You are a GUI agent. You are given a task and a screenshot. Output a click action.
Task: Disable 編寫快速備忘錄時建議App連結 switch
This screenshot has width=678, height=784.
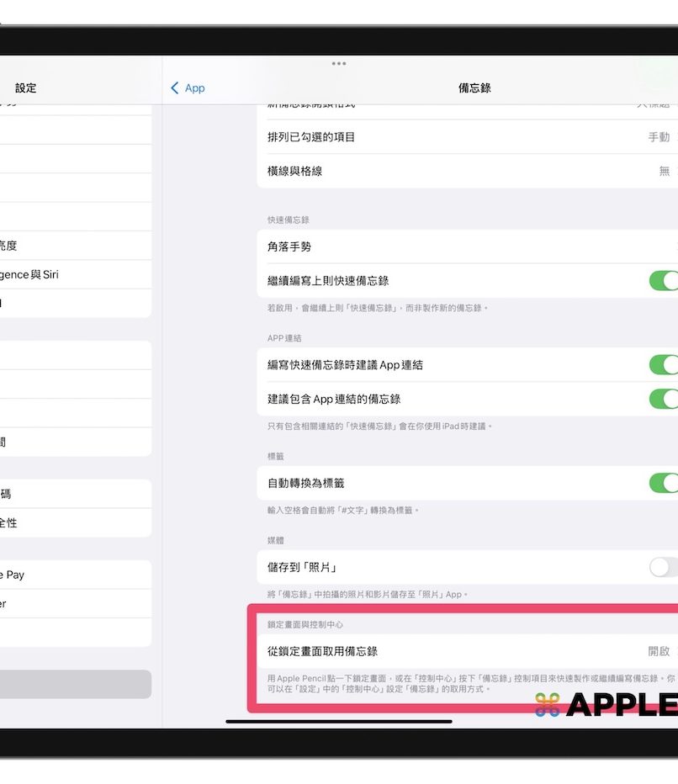(x=663, y=365)
